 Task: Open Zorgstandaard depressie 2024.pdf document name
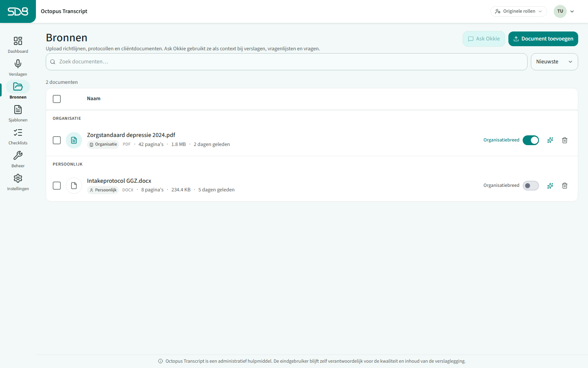coord(131,135)
